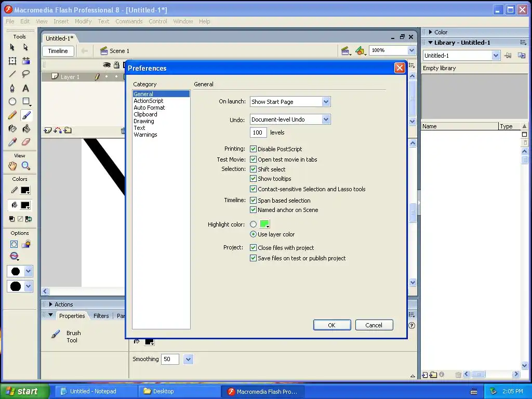Open the brush shape dropdown in Options
This screenshot has height=399, width=532.
[x=28, y=286]
